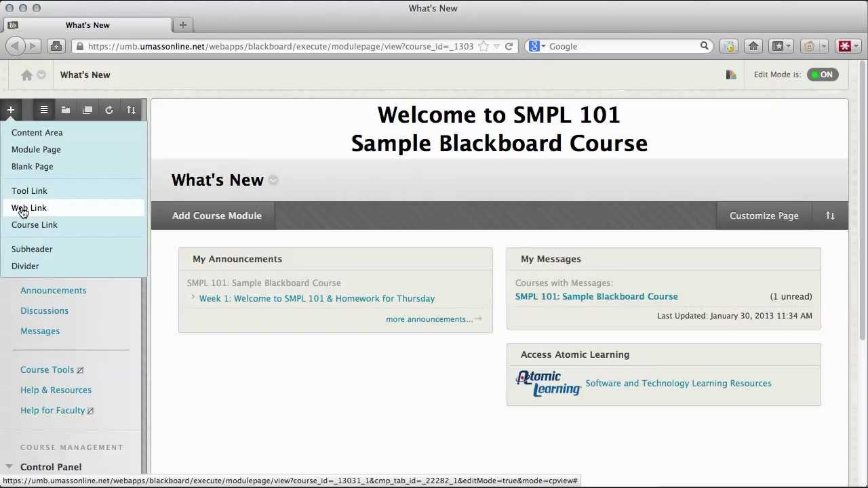Choose Divider from the add menu
The width and height of the screenshot is (868, 488).
click(x=25, y=266)
